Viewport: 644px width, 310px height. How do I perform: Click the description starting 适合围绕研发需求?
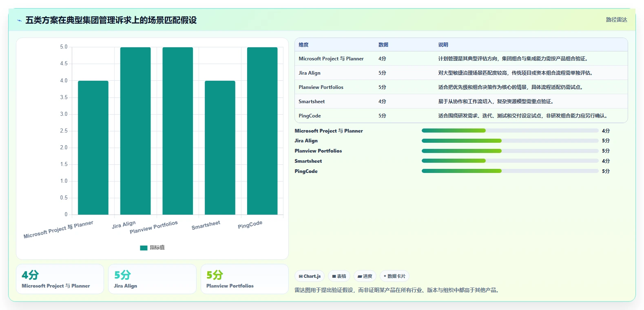(524, 116)
